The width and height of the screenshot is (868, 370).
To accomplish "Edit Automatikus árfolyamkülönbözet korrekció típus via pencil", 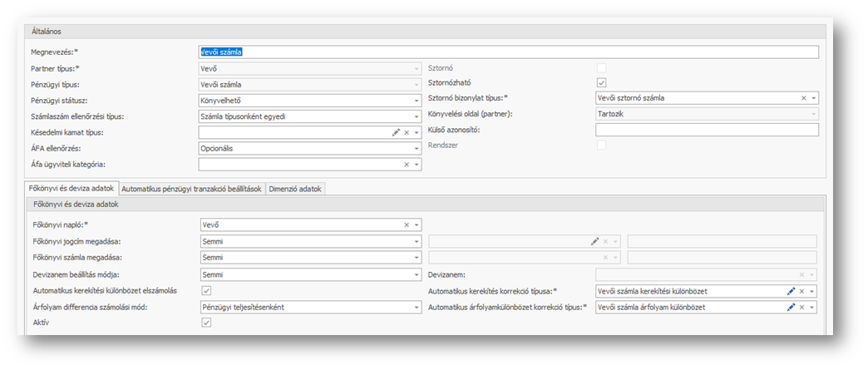I will coord(792,308).
